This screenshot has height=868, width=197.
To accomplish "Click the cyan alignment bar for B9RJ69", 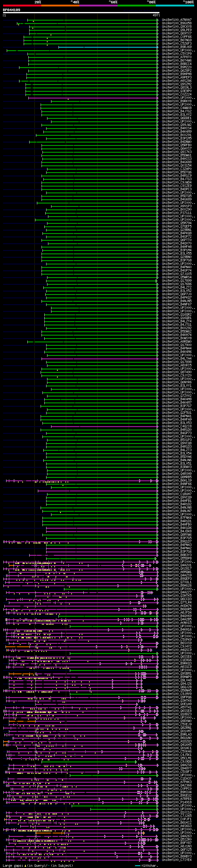I will [x=108, y=47].
